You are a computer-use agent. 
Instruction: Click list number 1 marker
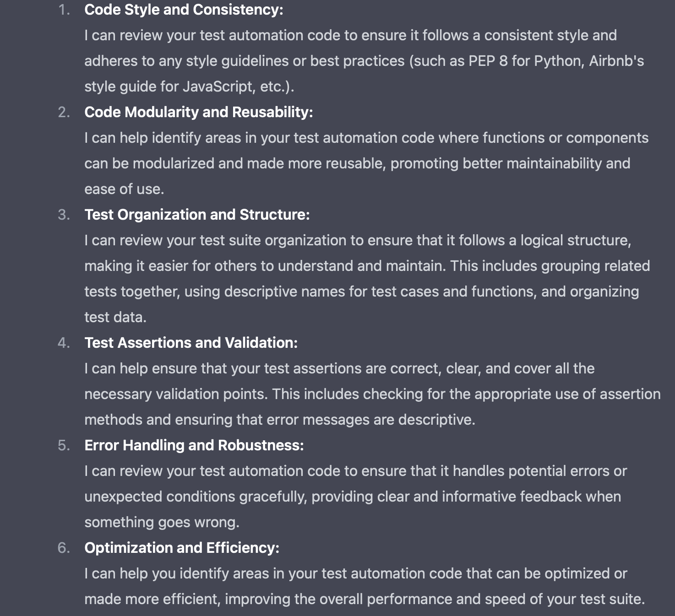tap(64, 10)
